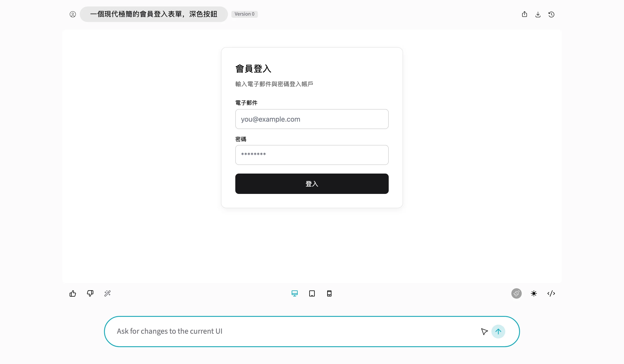Screen dimensions: 624x364
Task: Focus the 密碼 password field
Action: coord(312,155)
